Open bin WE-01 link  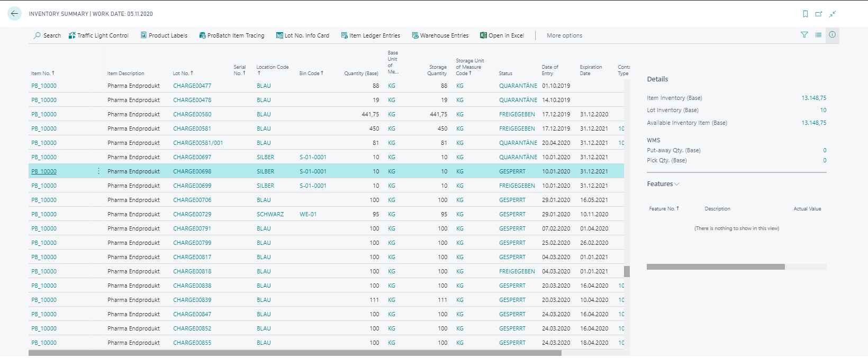[308, 214]
